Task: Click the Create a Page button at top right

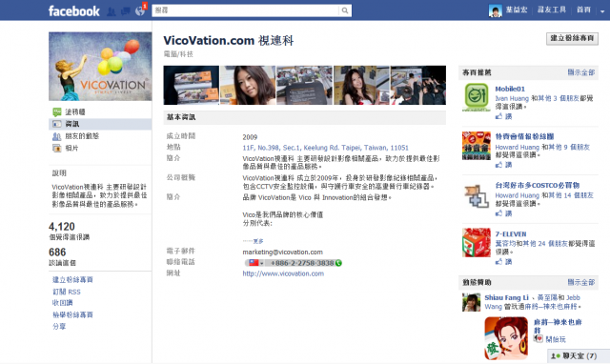Action: point(572,38)
